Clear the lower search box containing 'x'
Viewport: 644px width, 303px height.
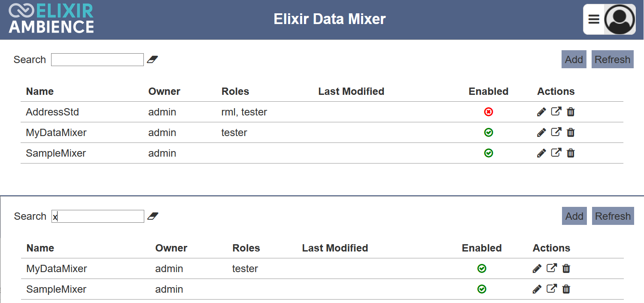pos(153,216)
